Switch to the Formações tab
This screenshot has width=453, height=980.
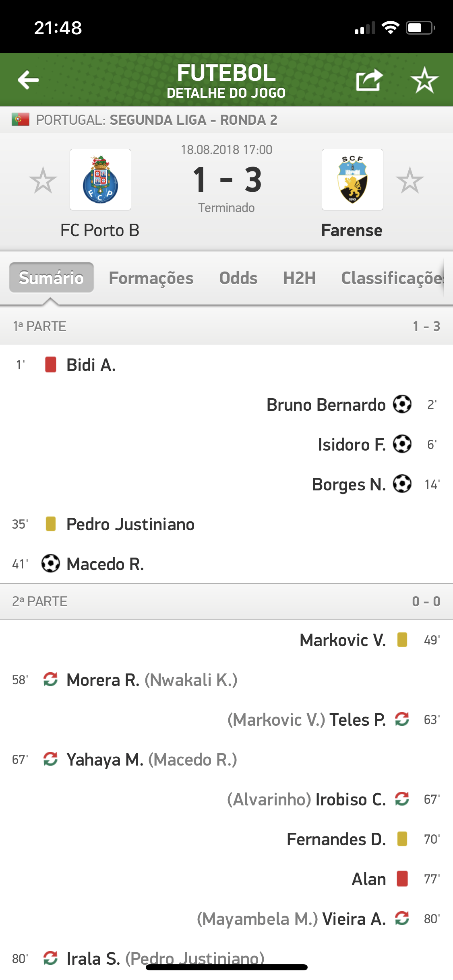tap(151, 278)
